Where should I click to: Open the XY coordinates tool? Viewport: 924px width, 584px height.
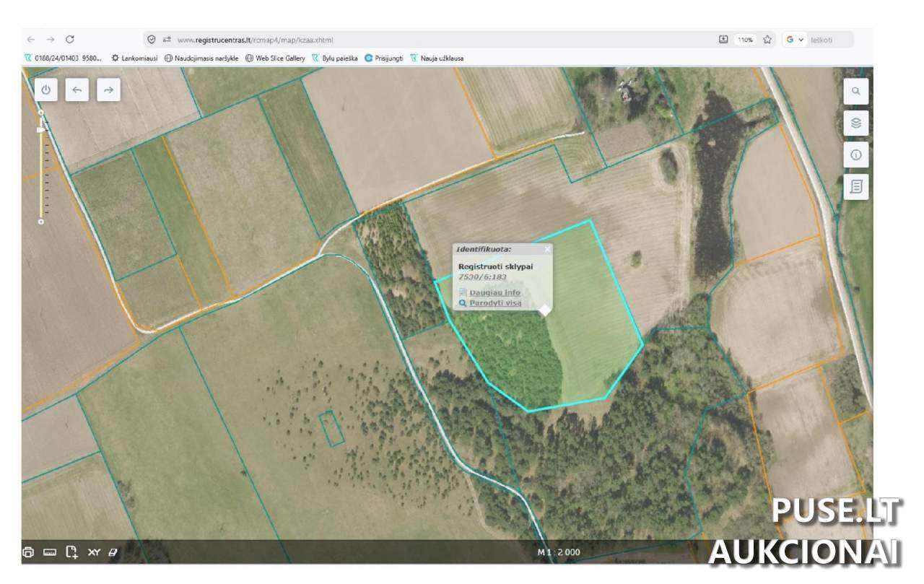point(94,552)
